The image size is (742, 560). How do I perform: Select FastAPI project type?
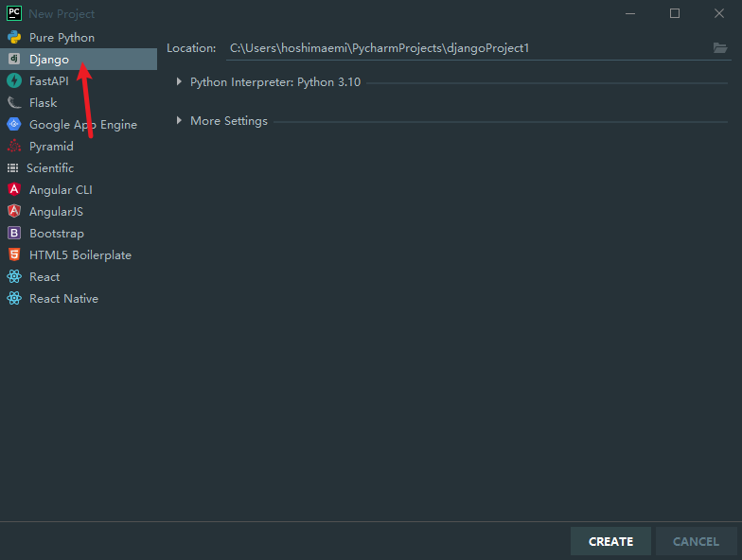pyautogui.click(x=49, y=81)
